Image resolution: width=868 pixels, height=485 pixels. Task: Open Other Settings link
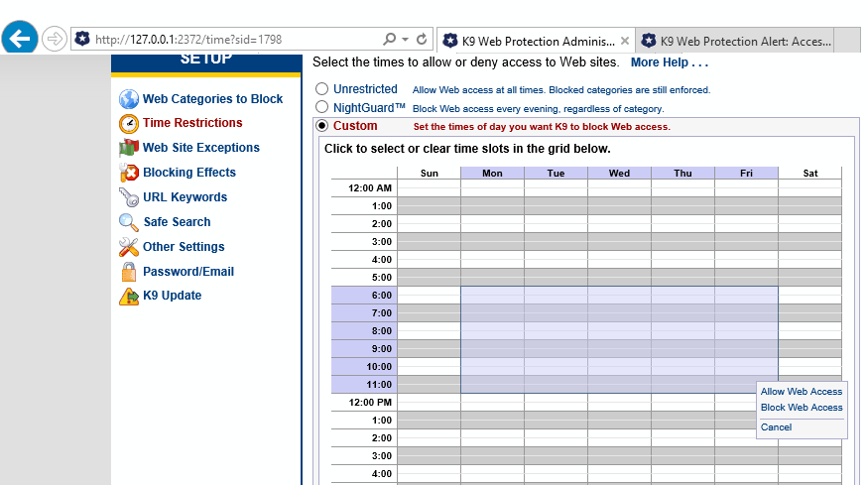[x=184, y=247]
